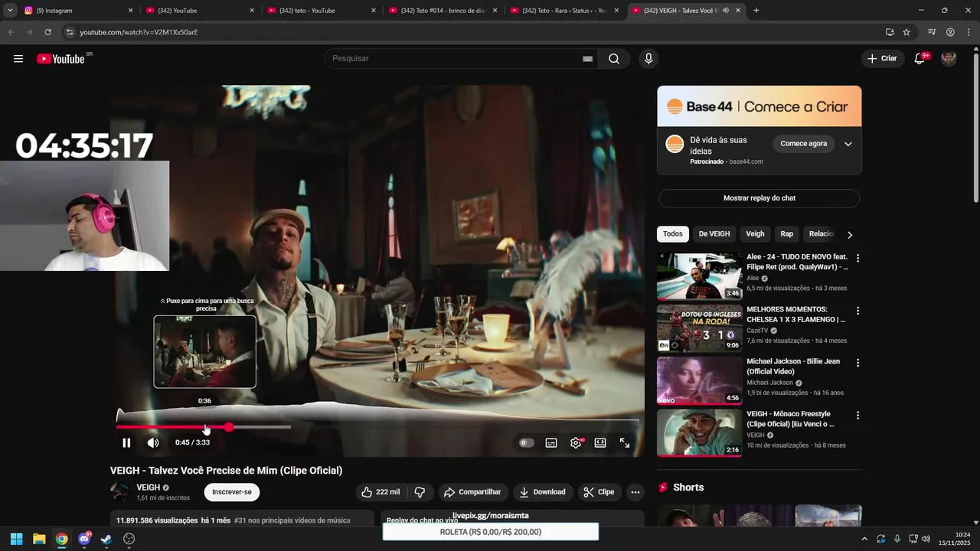Like the video (222 mil)

(x=381, y=492)
